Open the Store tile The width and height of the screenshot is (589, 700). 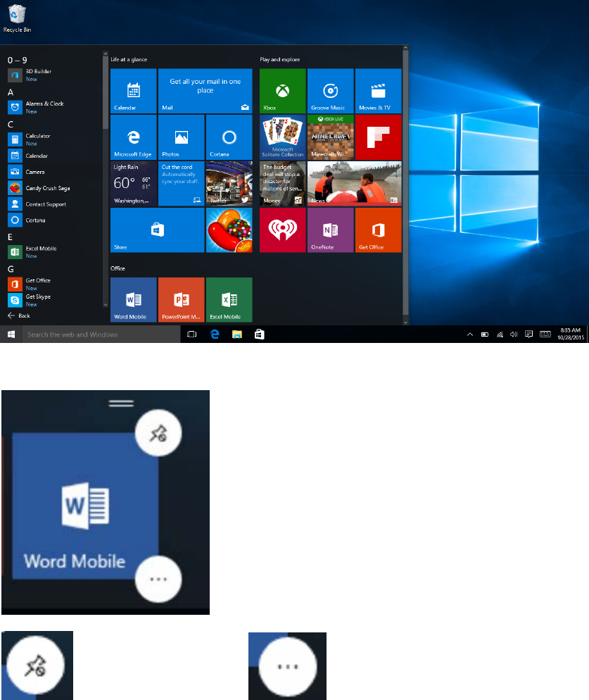coord(158,230)
